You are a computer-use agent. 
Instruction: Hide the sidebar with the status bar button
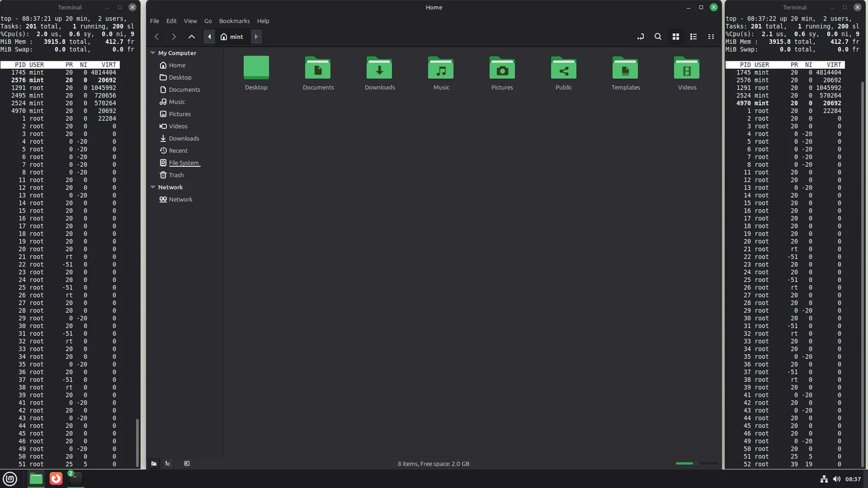tap(187, 464)
